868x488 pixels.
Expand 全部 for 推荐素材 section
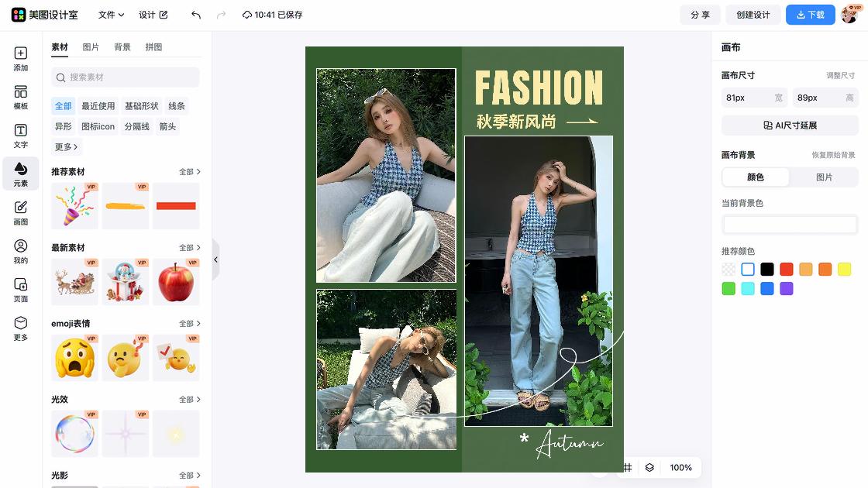point(189,171)
